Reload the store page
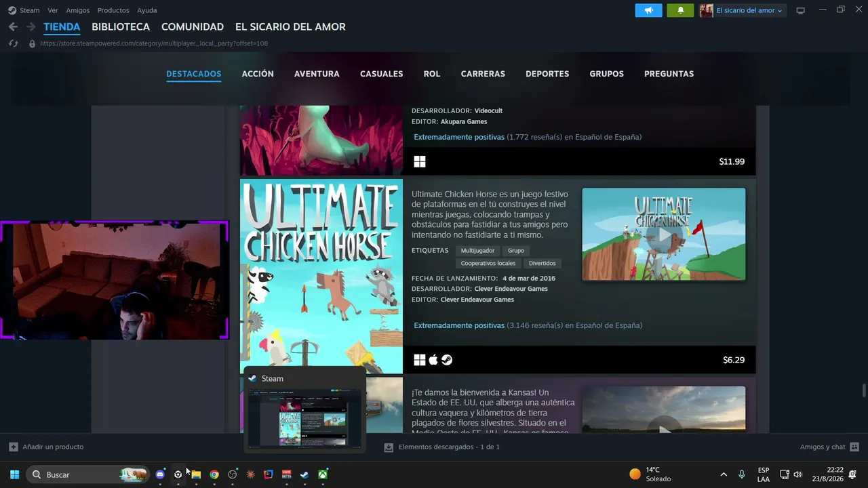 (x=13, y=43)
